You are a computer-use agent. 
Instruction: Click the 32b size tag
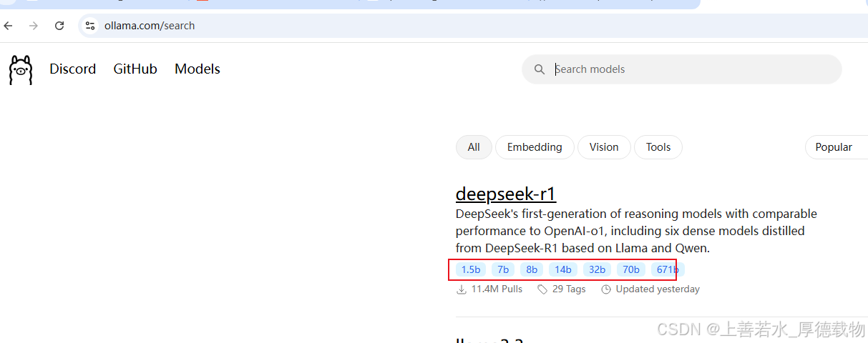point(598,269)
